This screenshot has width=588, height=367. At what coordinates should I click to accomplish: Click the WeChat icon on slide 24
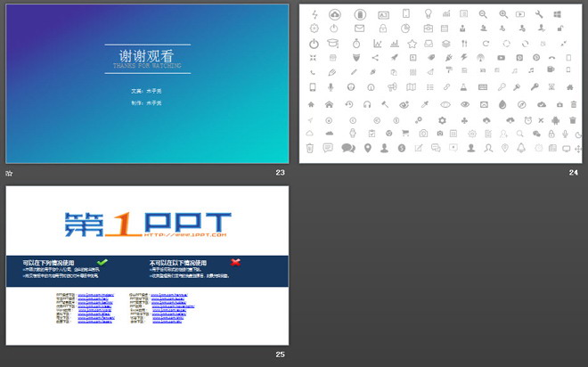click(x=536, y=134)
